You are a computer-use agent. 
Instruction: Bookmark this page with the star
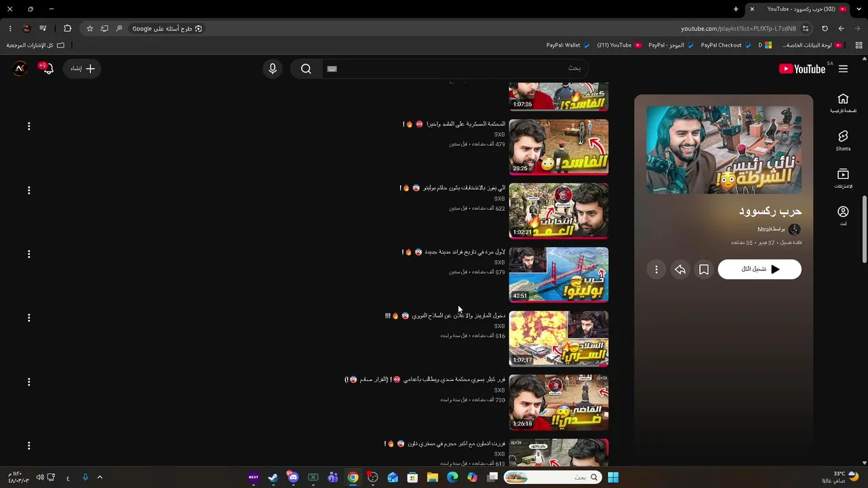90,28
